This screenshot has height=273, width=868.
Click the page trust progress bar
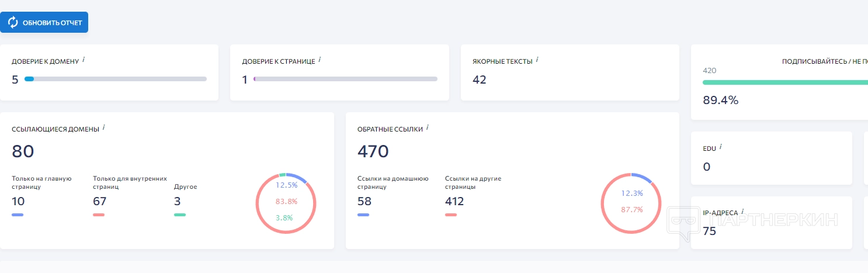click(346, 79)
